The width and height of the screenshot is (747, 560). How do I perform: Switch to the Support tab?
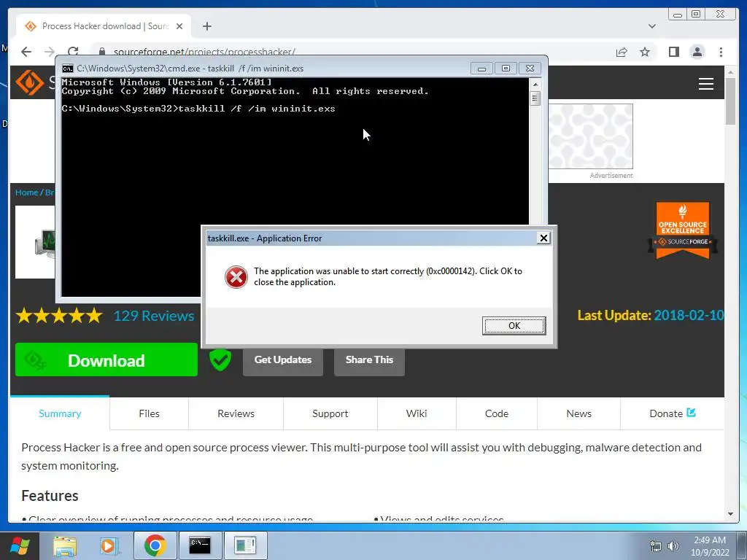pyautogui.click(x=330, y=413)
